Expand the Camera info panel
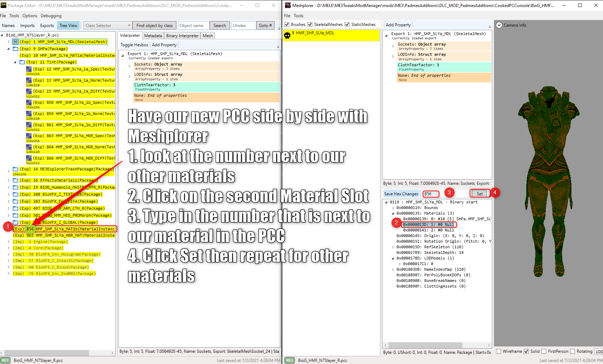 [x=499, y=25]
